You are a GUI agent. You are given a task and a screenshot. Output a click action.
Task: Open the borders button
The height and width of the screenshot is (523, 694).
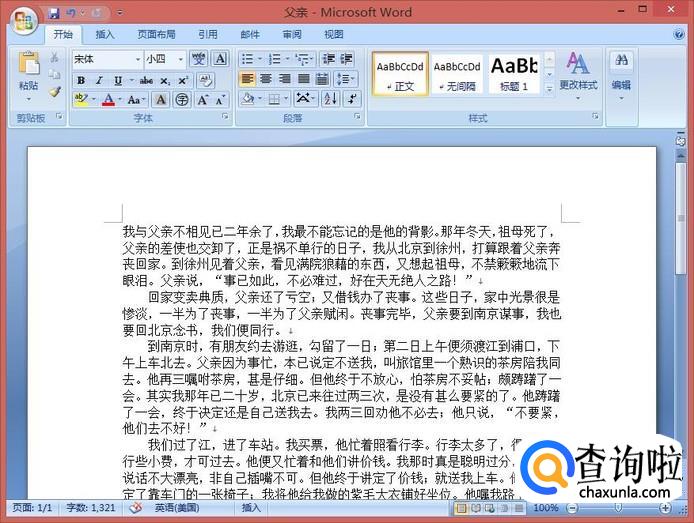274,99
